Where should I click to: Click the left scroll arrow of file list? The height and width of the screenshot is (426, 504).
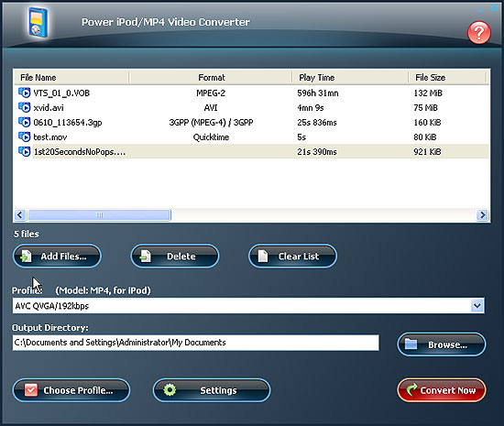coord(20,214)
